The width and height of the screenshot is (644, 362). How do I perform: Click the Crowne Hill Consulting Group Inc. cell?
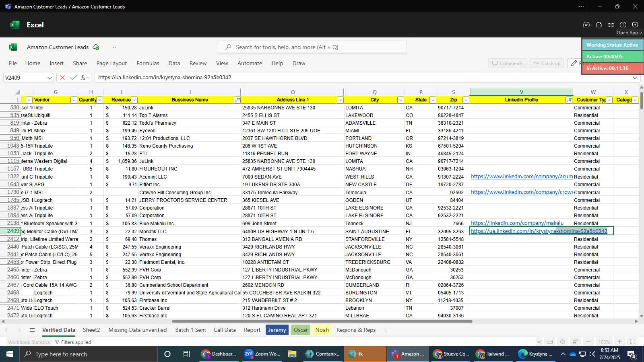(x=189, y=193)
